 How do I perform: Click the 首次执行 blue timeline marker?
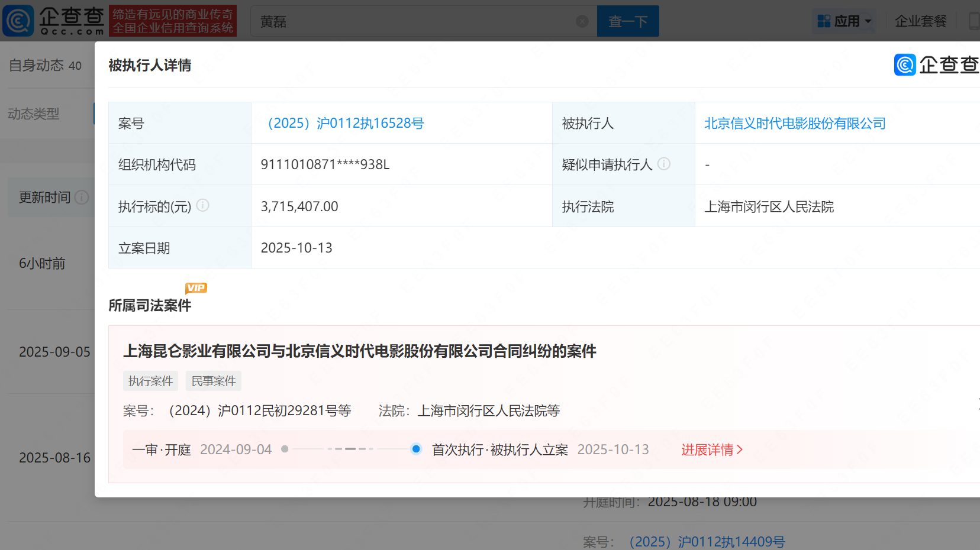(x=416, y=449)
